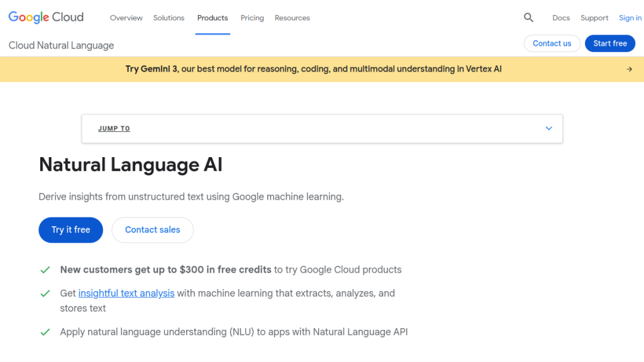Click the Cloud Natural Language heading link
The width and height of the screenshot is (644, 362).
[61, 45]
